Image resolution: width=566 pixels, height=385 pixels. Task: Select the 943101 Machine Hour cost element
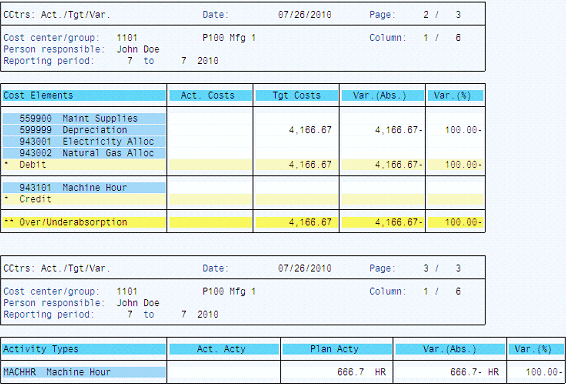[x=84, y=188]
